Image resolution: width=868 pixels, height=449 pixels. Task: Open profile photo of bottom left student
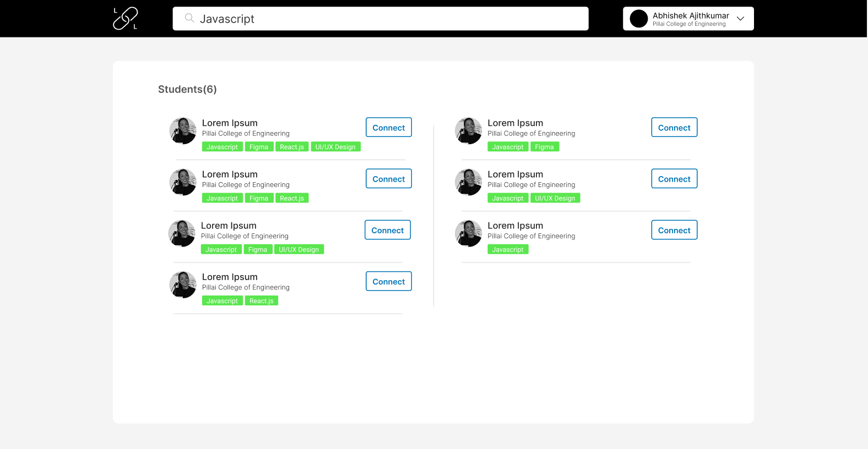[x=183, y=284]
